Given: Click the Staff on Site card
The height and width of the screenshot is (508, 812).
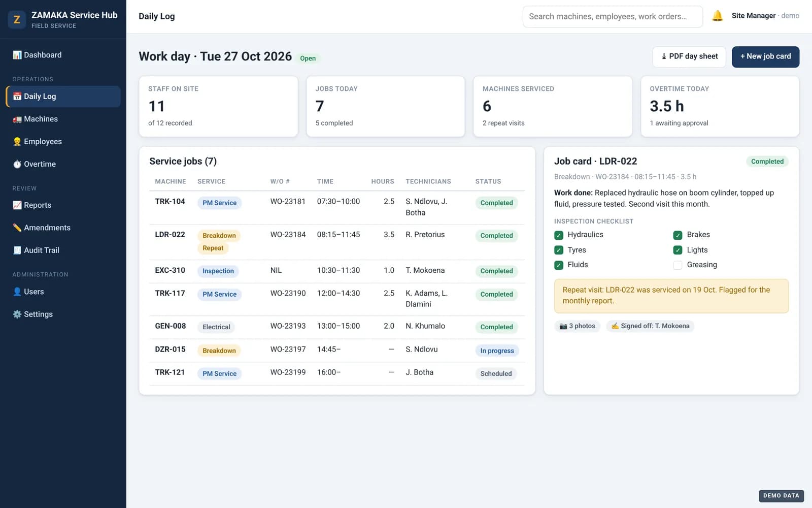Looking at the screenshot, I should (218, 107).
